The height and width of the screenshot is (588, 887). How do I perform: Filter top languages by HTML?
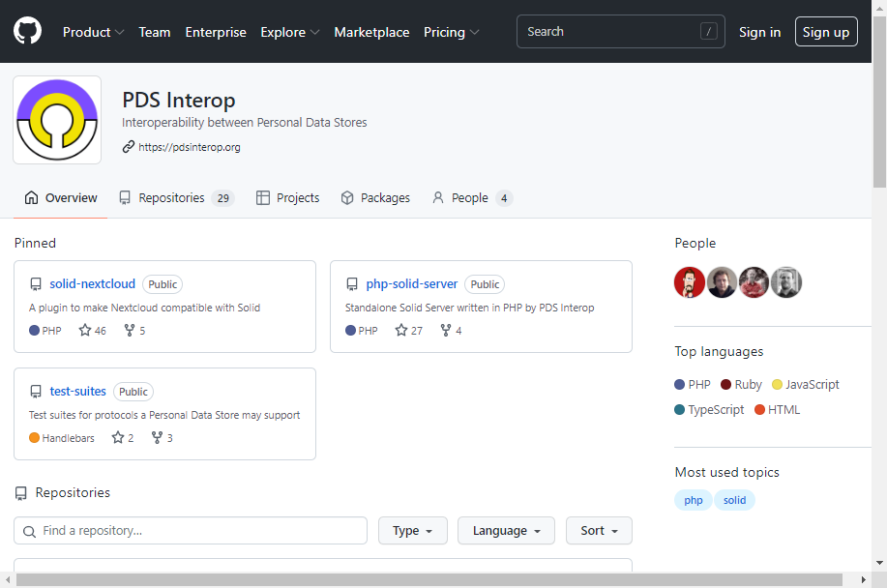[x=778, y=410]
